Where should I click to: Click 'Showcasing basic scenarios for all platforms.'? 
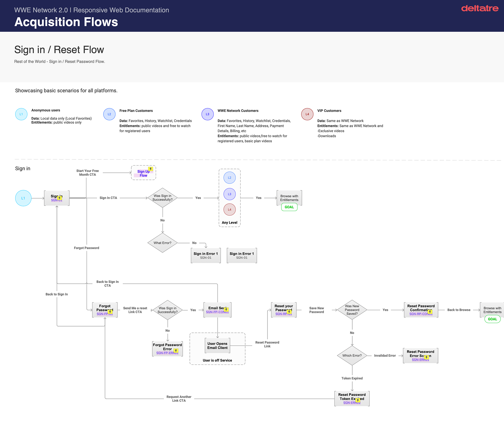pos(66,91)
